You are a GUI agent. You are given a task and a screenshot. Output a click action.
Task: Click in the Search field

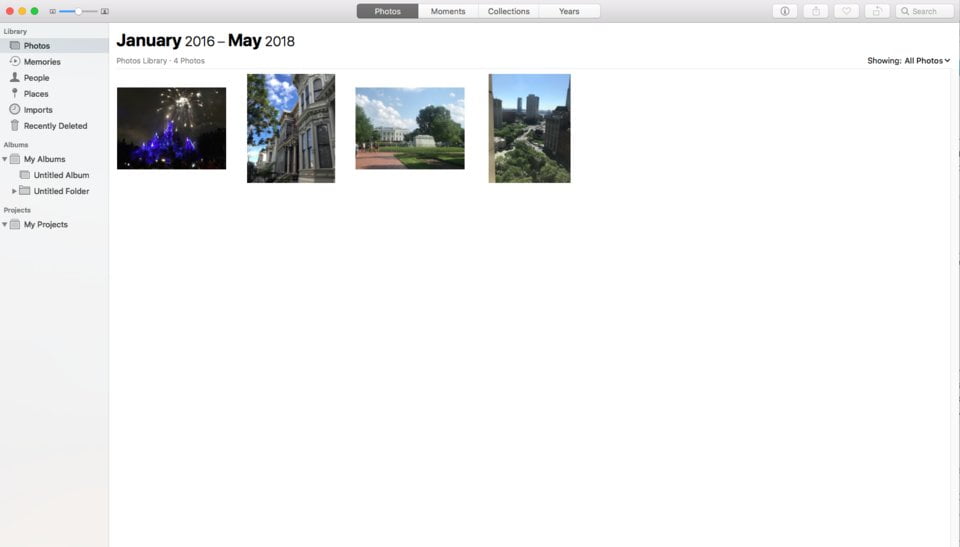pyautogui.click(x=924, y=11)
